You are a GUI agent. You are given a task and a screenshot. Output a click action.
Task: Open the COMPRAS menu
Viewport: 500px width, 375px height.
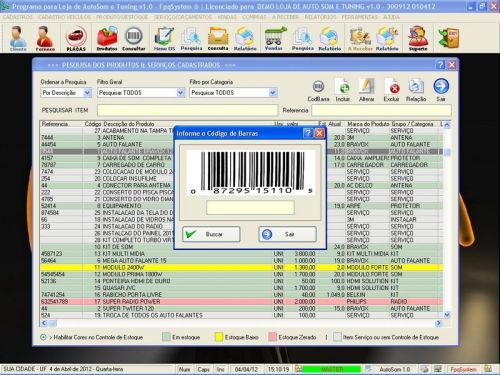click(x=254, y=17)
